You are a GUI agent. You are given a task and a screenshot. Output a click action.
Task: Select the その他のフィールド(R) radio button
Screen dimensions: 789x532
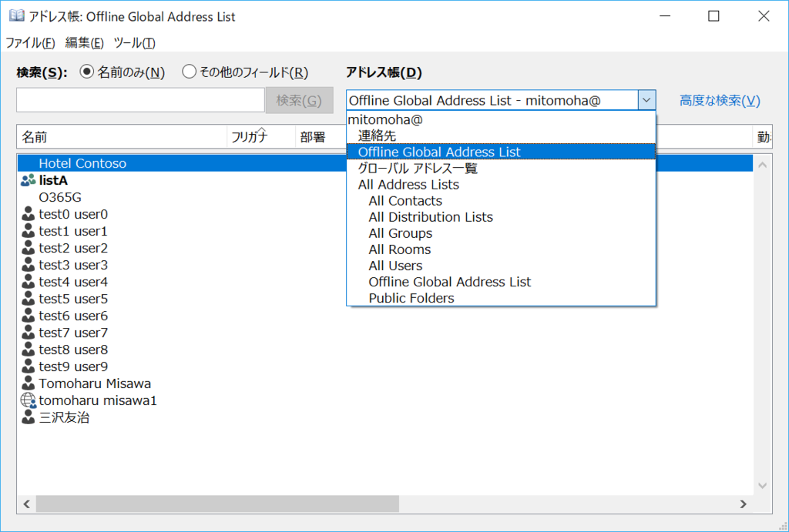(189, 72)
